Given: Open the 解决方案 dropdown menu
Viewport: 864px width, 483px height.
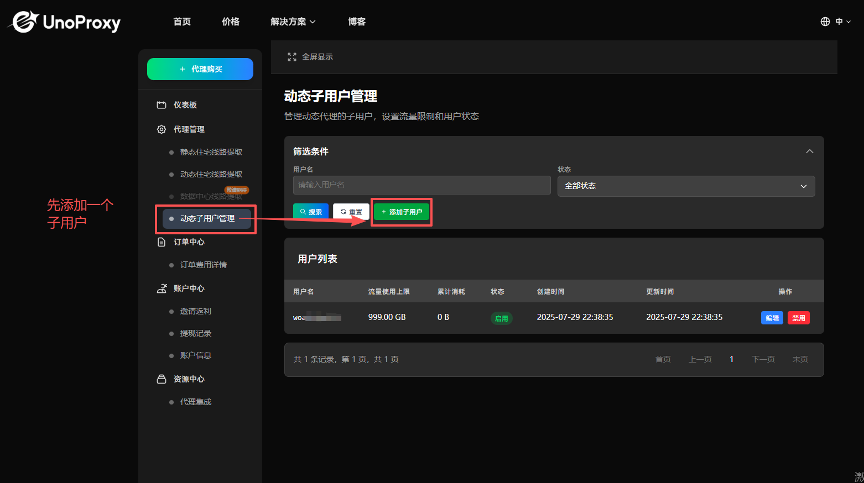Looking at the screenshot, I should click(292, 21).
